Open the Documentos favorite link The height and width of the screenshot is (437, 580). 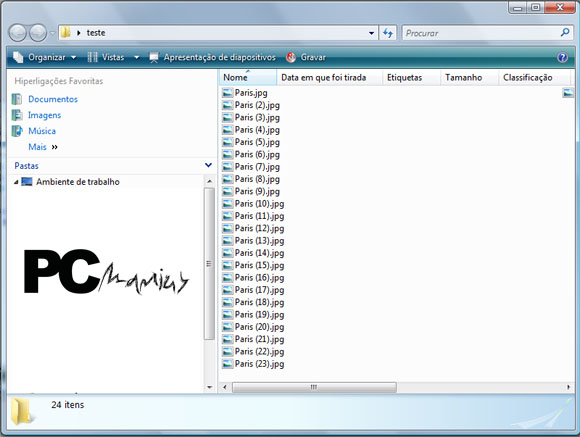pyautogui.click(x=53, y=99)
